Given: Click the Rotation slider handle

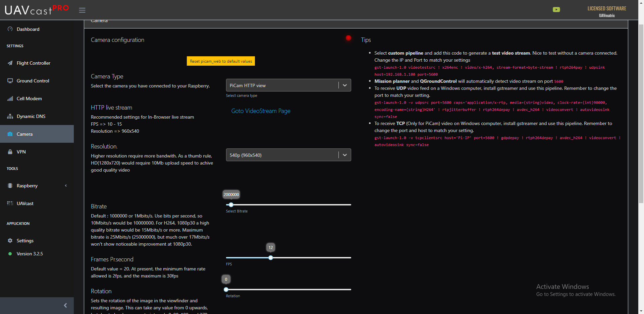Looking at the screenshot, I should [x=226, y=290].
